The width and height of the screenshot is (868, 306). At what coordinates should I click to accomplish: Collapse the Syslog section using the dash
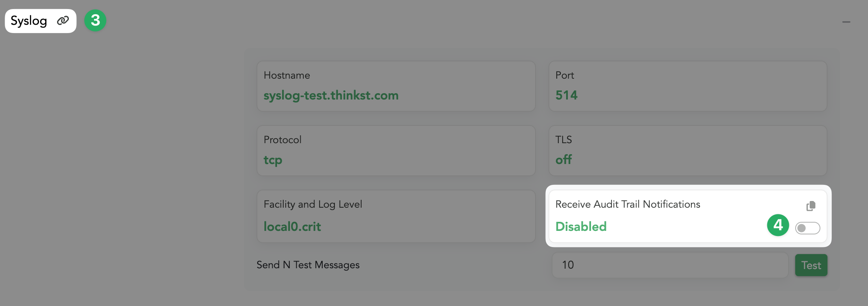click(846, 22)
